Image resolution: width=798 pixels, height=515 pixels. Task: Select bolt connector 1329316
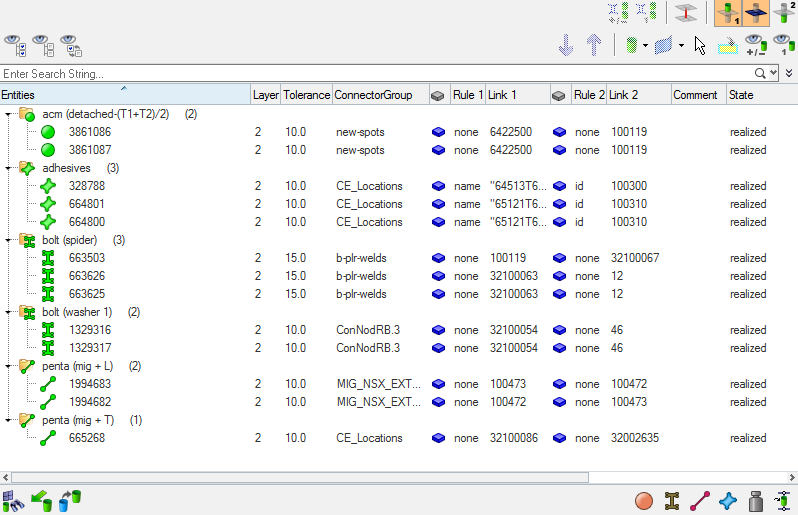89,330
